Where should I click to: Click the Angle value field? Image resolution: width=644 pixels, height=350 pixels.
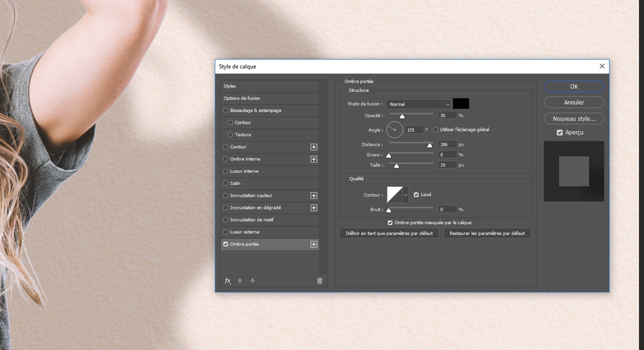coord(415,130)
